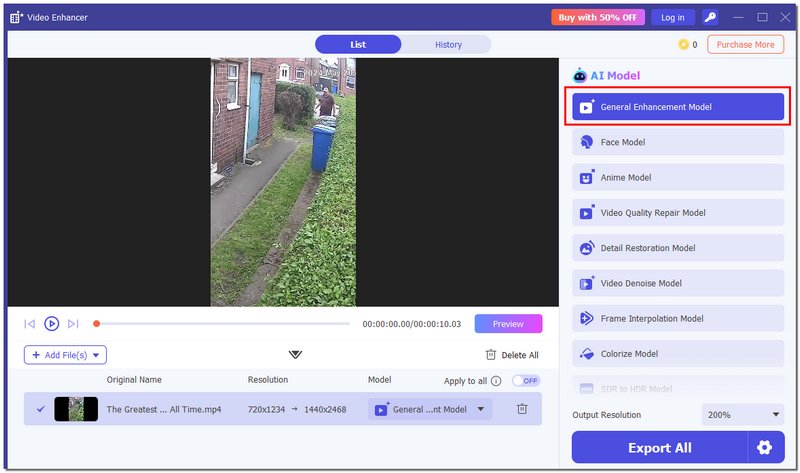The width and height of the screenshot is (800, 473).
Task: Click the key registration icon
Action: click(710, 17)
